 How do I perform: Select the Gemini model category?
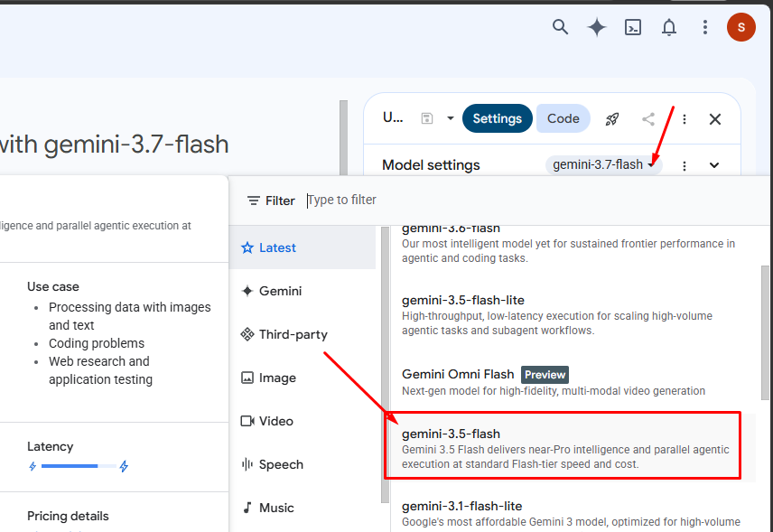pyautogui.click(x=303, y=291)
